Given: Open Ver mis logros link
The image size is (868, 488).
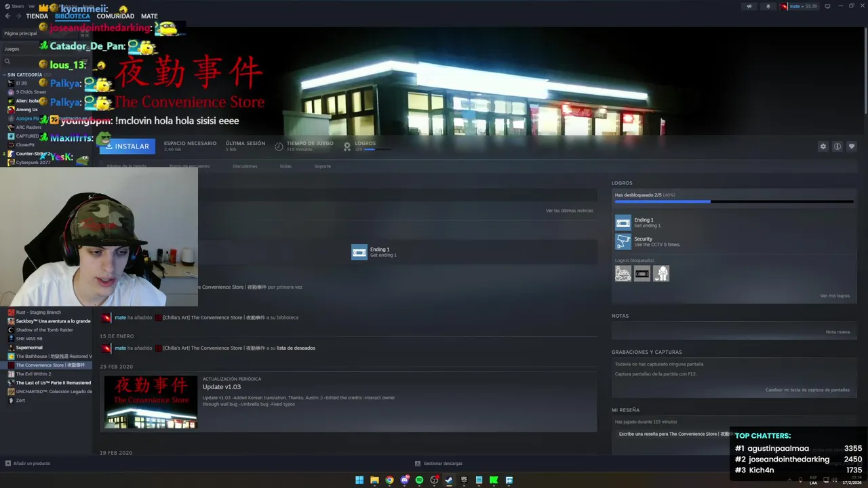Looking at the screenshot, I should pos(835,296).
